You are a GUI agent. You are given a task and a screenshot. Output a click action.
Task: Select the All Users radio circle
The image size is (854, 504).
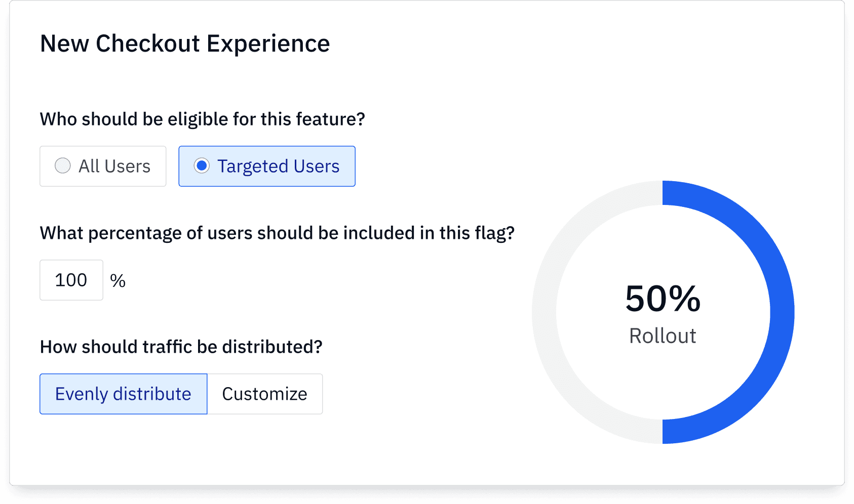[63, 166]
